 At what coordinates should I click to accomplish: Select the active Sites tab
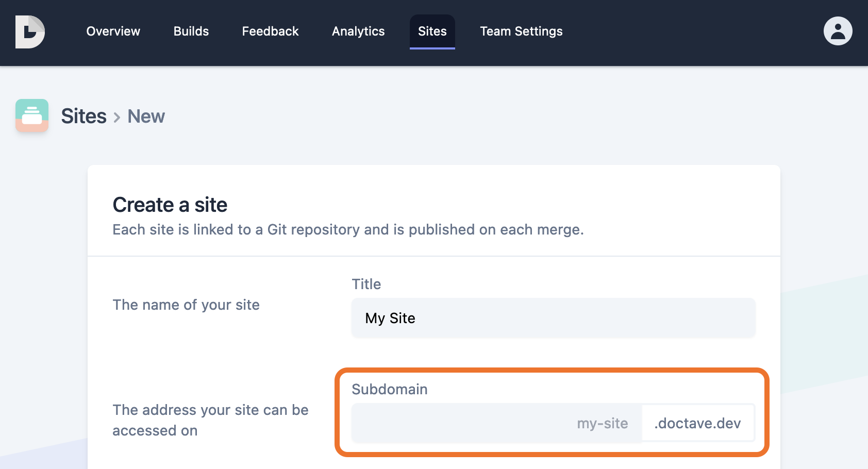click(x=432, y=31)
